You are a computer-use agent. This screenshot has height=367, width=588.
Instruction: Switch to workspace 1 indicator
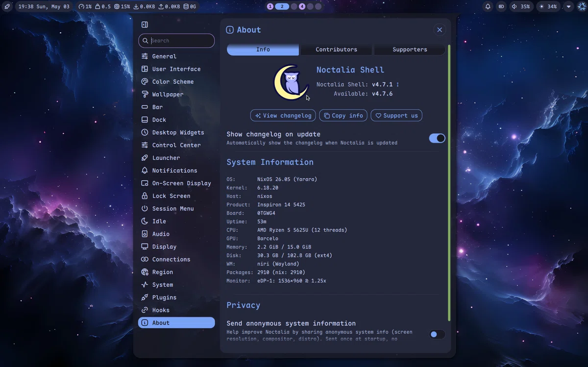point(270,6)
